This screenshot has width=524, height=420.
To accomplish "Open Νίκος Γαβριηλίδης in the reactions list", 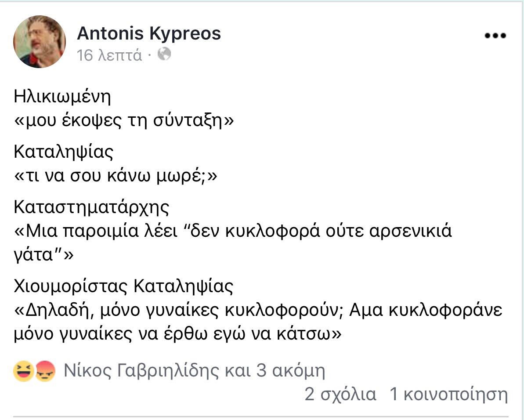I will (141, 371).
